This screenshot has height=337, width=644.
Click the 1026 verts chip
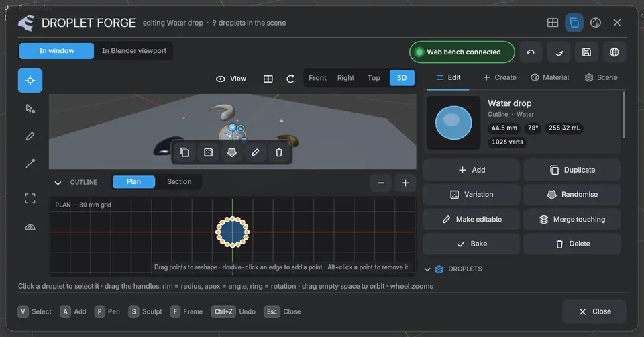point(508,142)
